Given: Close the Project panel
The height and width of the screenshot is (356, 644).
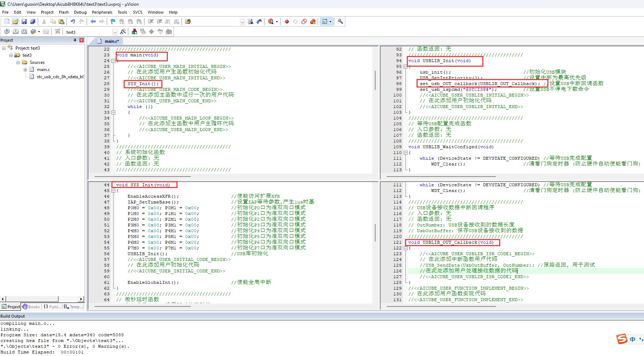Looking at the screenshot, I should coord(82,40).
